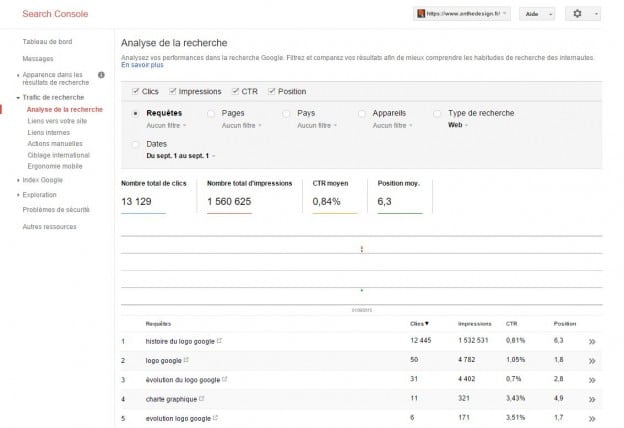Open the website property selector dropdown
The height and width of the screenshot is (428, 624).
tap(462, 14)
